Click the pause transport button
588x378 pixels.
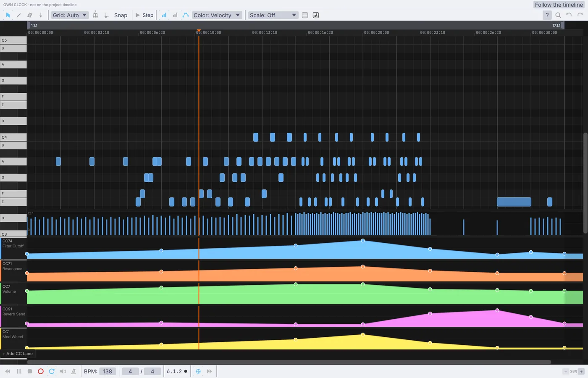pyautogui.click(x=18, y=371)
